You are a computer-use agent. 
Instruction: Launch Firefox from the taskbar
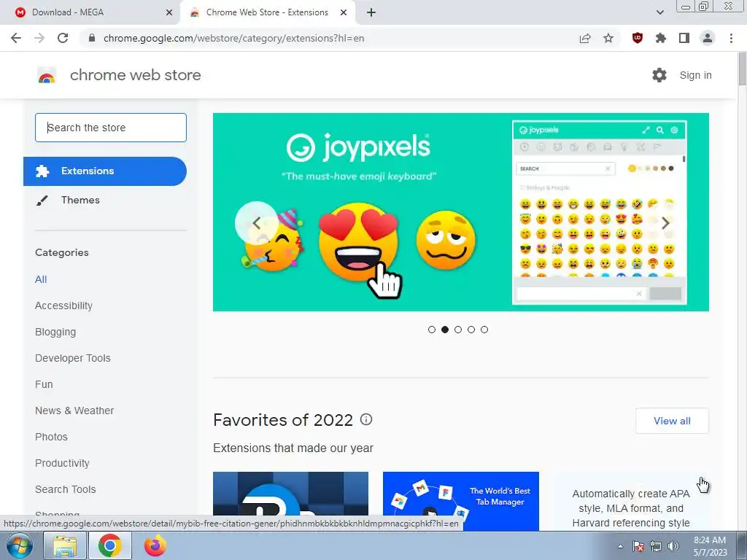click(155, 545)
